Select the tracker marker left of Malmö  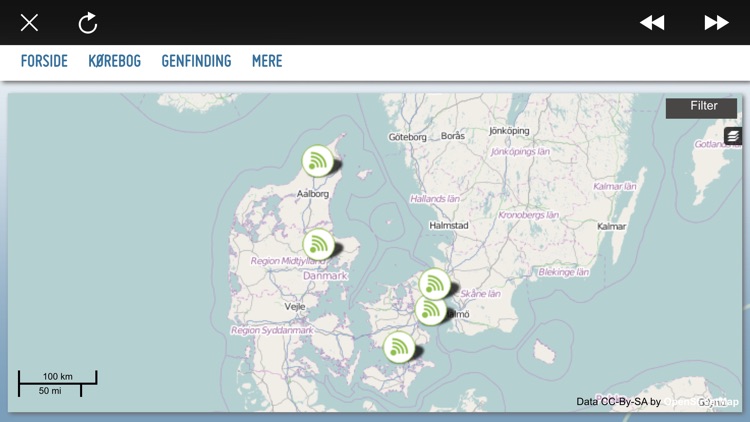tap(430, 311)
